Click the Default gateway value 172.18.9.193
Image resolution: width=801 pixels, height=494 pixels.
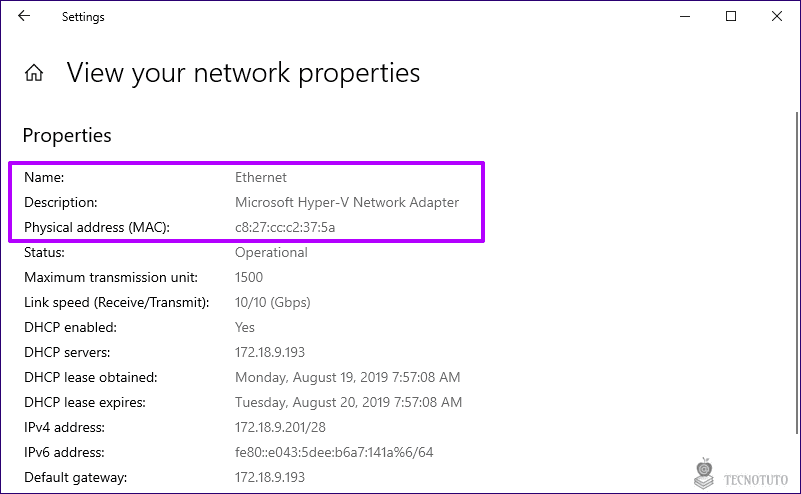click(270, 477)
